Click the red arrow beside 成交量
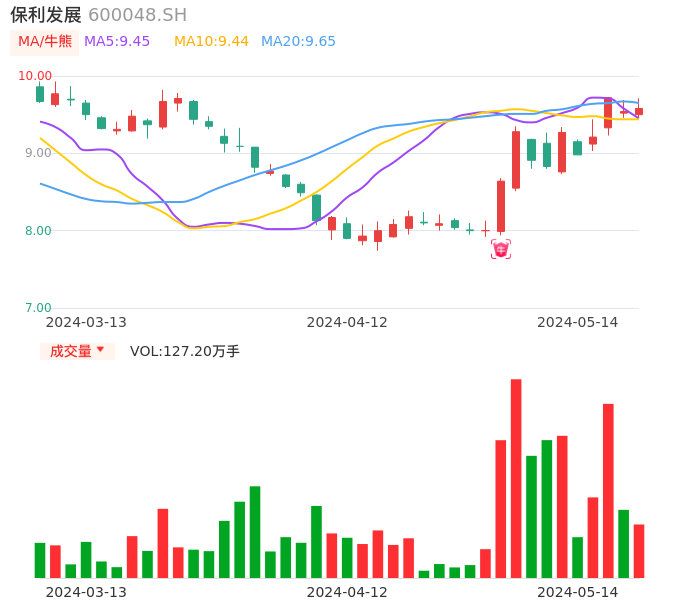 point(100,350)
